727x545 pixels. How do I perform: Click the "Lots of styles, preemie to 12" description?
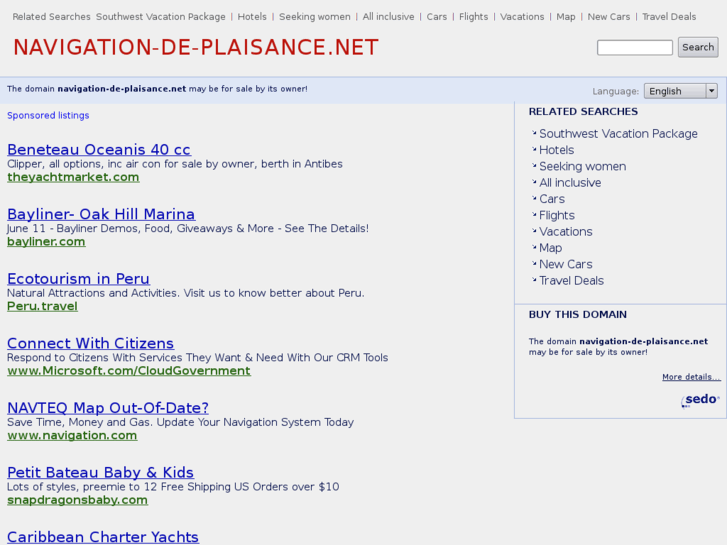pyautogui.click(x=173, y=487)
